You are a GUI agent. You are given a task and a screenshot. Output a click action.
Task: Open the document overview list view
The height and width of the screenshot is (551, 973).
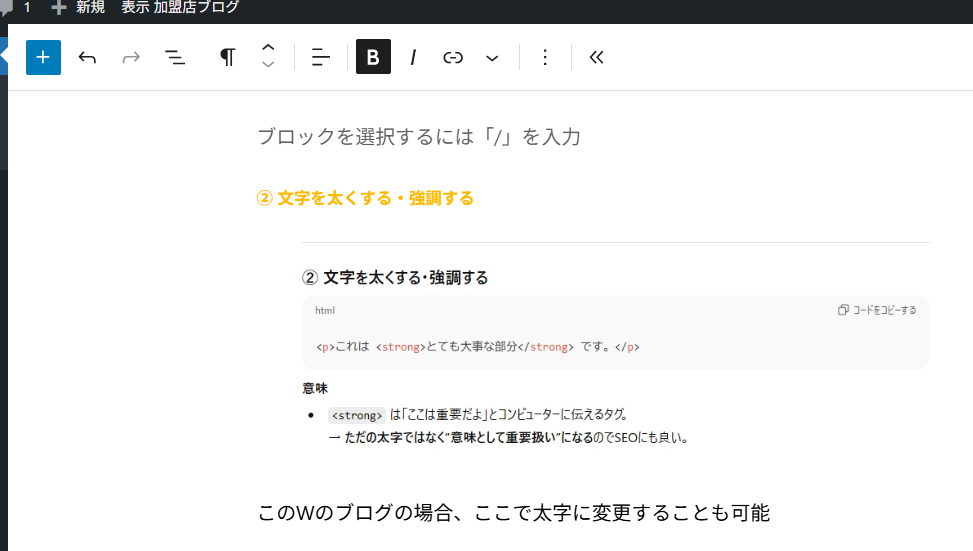(x=175, y=58)
